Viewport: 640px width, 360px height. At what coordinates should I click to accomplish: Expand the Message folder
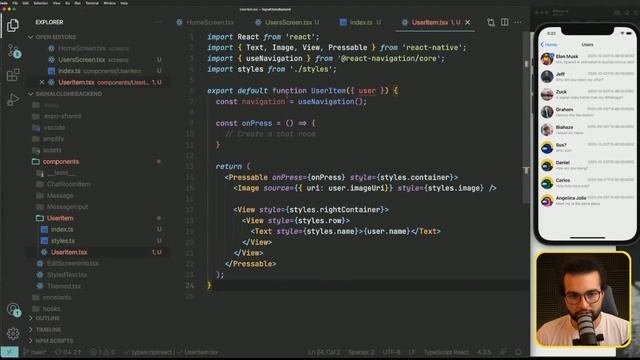tap(60, 196)
